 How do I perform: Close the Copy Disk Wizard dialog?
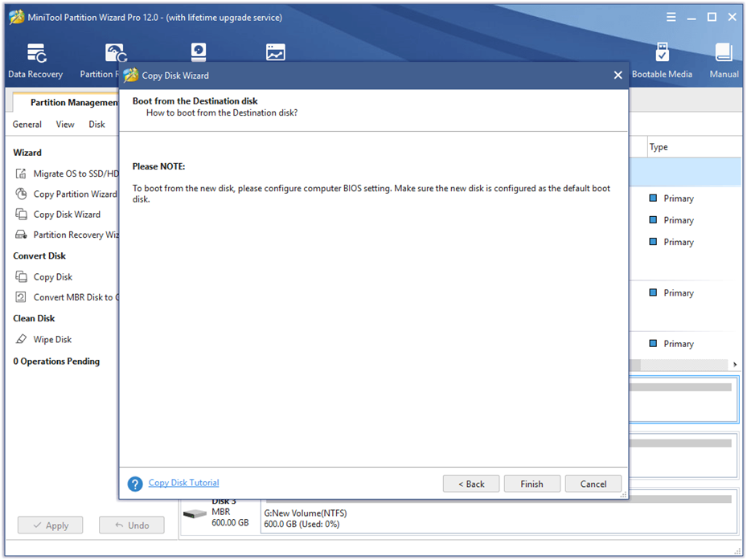click(x=618, y=76)
